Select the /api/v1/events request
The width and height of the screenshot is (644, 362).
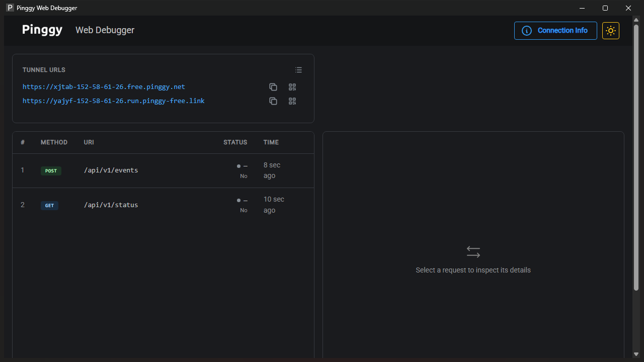point(163,170)
